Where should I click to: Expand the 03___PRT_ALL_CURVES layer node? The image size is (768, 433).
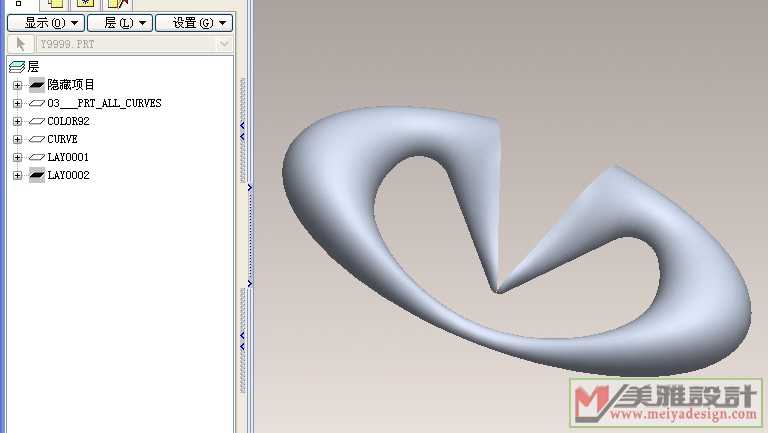(x=17, y=103)
